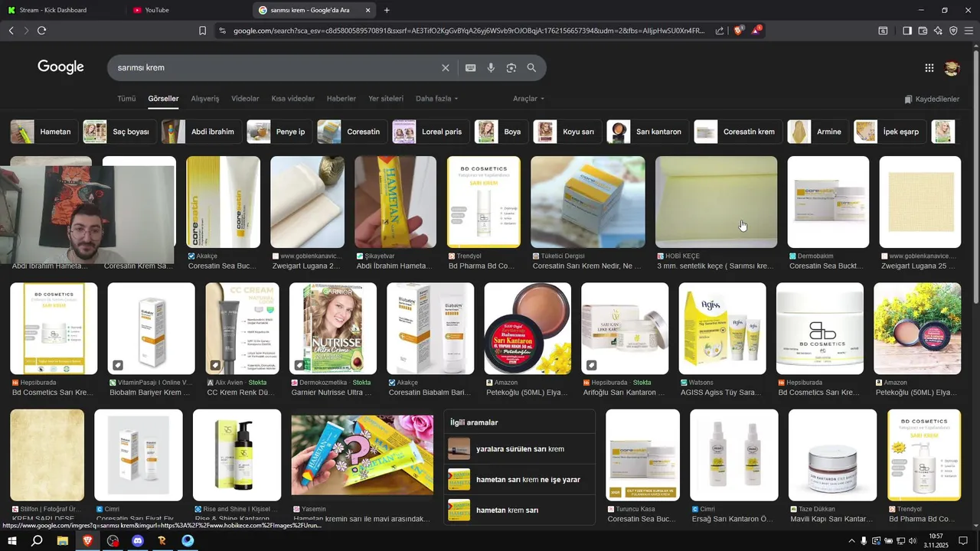Filter images by Armine chip
Screen dimensions: 980x551
(818, 132)
